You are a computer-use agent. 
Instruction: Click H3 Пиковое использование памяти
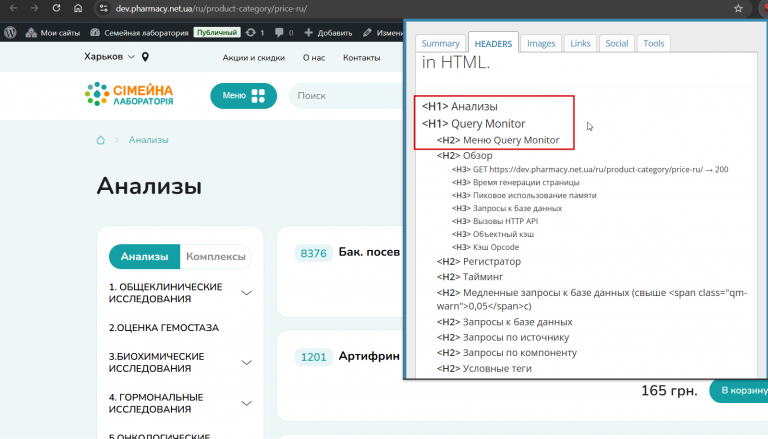[524, 195]
